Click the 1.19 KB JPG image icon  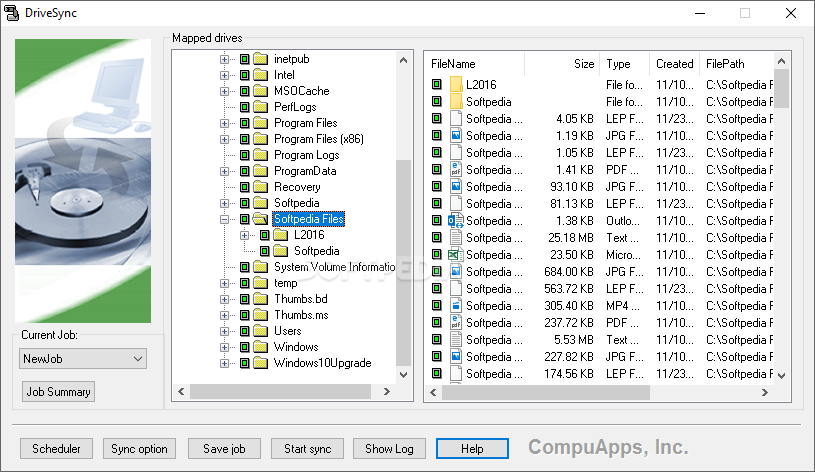pos(456,136)
